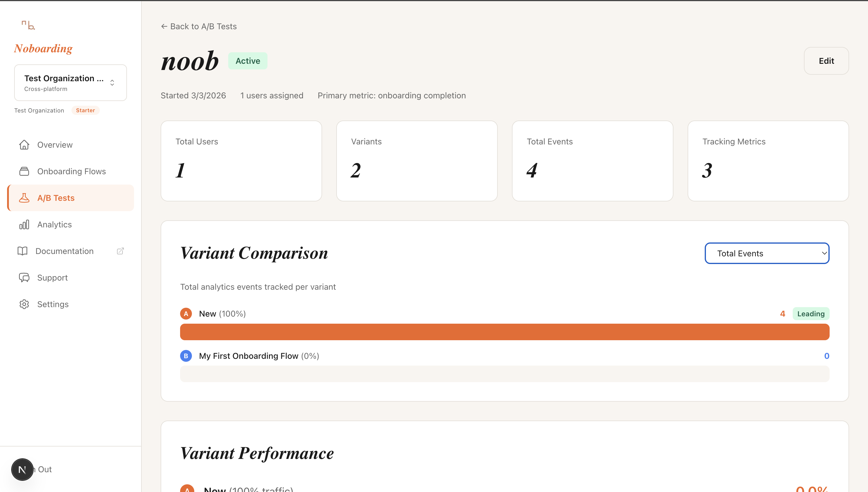Viewport: 868px width, 492px height.
Task: Click the Noboarding logo mark
Action: pyautogui.click(x=28, y=25)
